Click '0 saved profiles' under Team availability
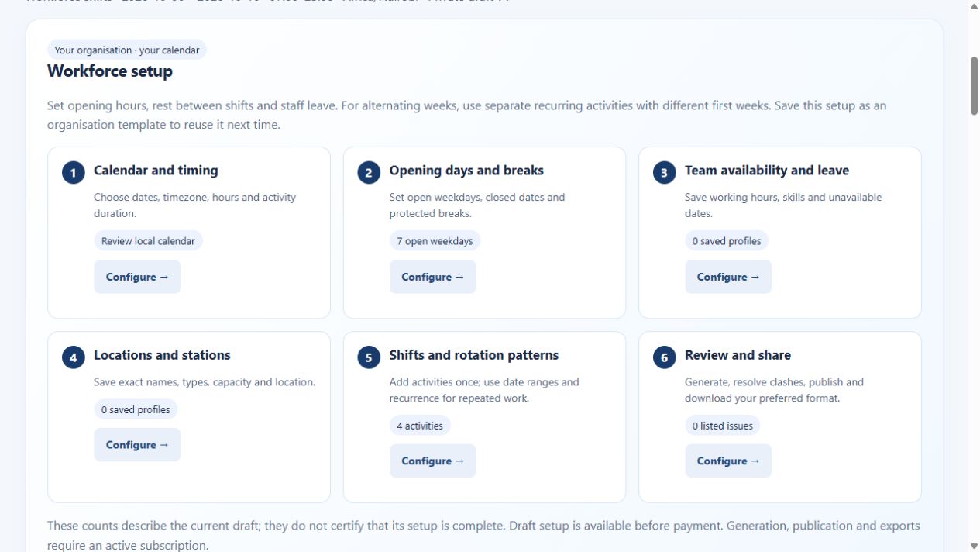Image resolution: width=980 pixels, height=552 pixels. pos(727,241)
